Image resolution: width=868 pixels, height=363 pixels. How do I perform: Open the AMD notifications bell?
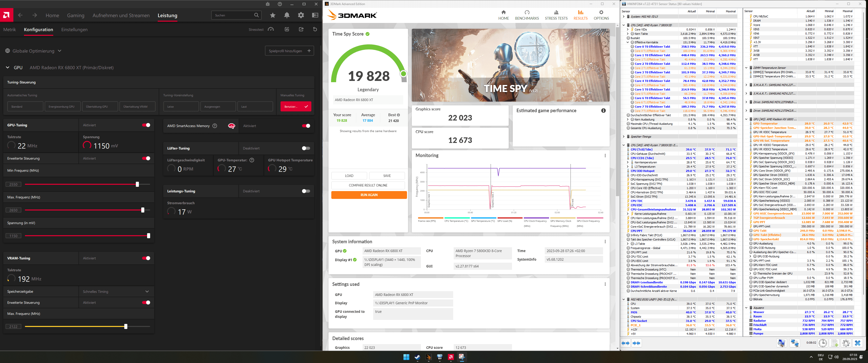[287, 15]
